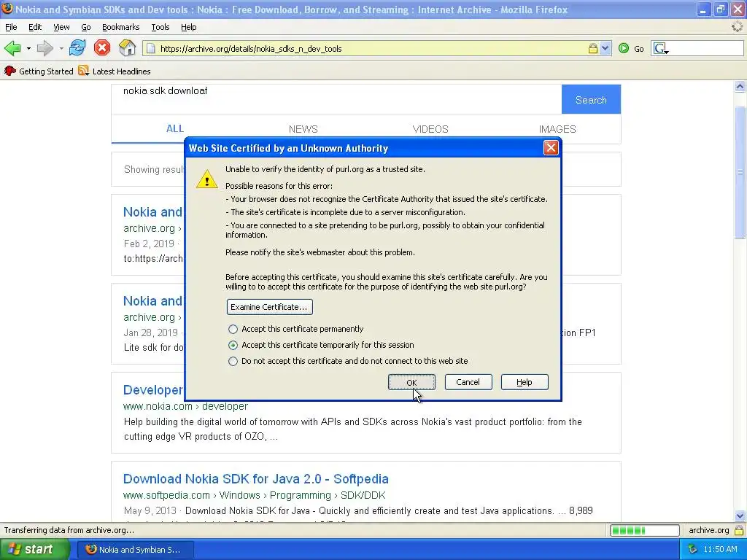Open the Developer result link from nokia.com

point(153,390)
